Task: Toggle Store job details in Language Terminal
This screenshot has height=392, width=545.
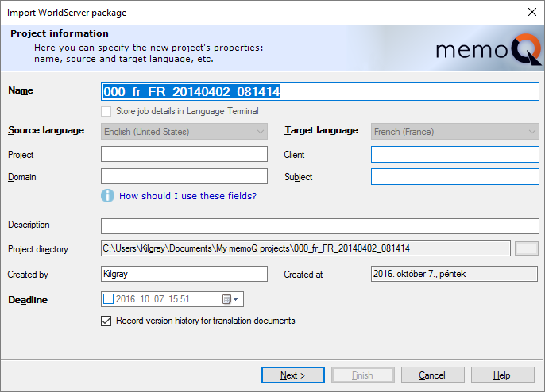Action: click(x=106, y=112)
